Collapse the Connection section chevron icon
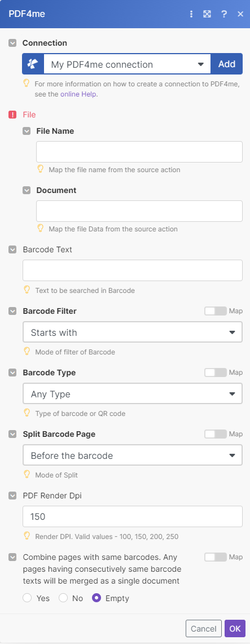This screenshot has width=250, height=644. pyautogui.click(x=12, y=43)
